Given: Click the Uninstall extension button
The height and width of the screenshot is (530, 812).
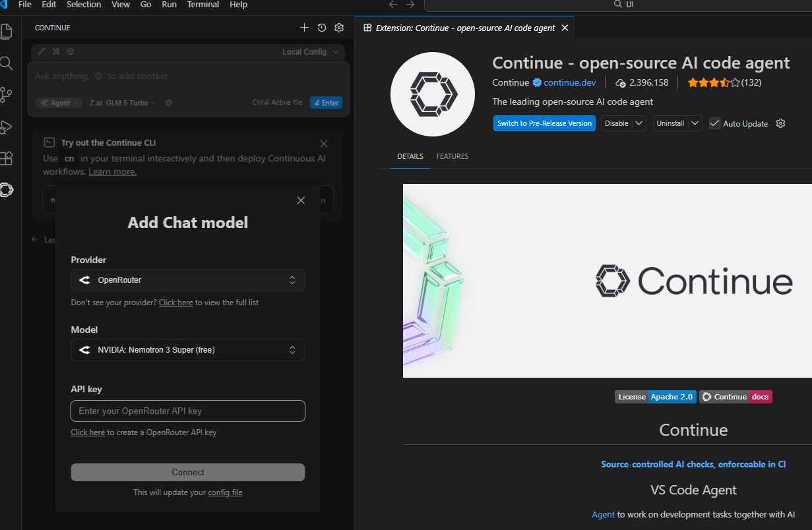Looking at the screenshot, I should coord(671,123).
